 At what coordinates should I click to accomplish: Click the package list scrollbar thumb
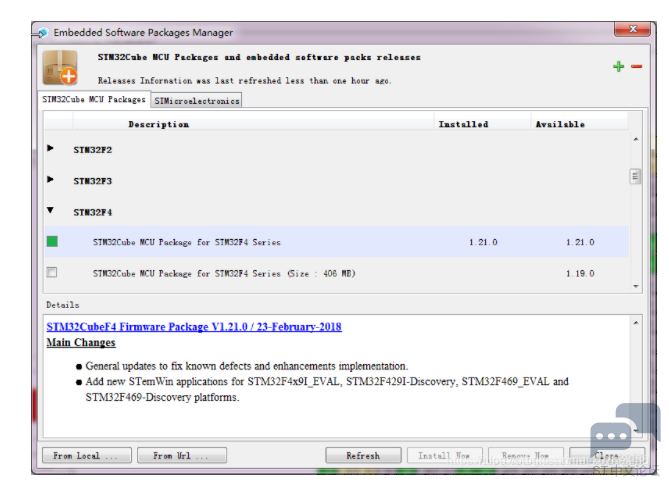pyautogui.click(x=635, y=176)
